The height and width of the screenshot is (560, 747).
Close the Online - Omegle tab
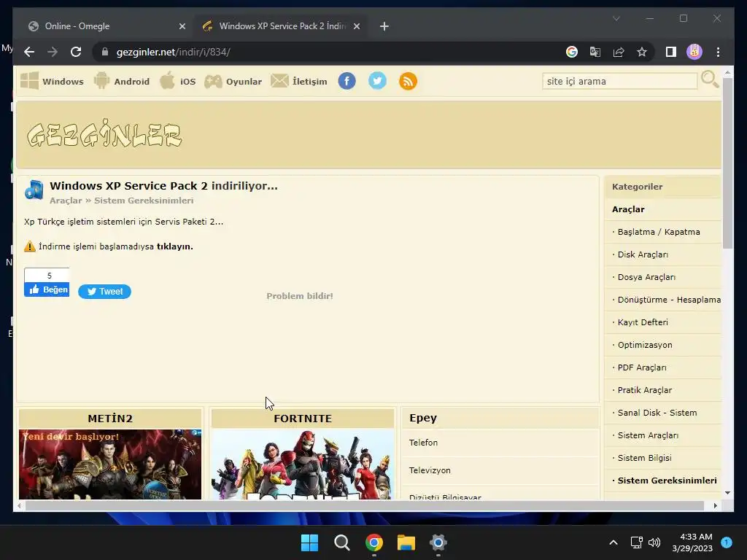[182, 26]
